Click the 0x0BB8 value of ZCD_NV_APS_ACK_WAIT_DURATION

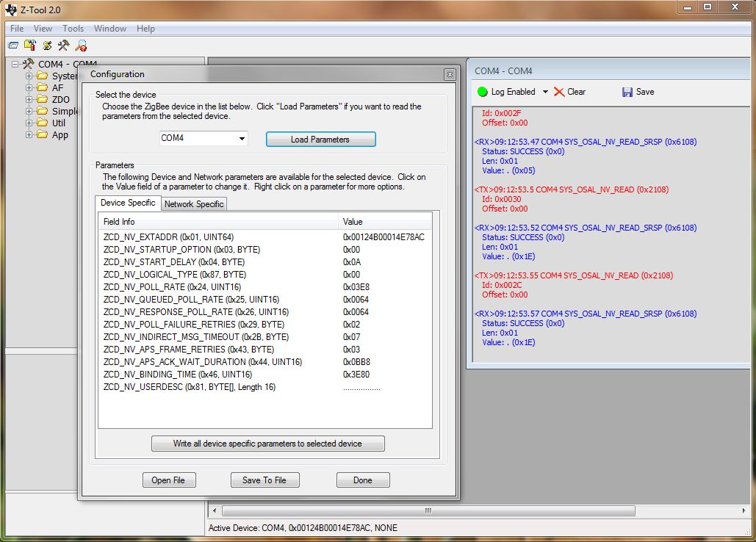[x=357, y=362]
